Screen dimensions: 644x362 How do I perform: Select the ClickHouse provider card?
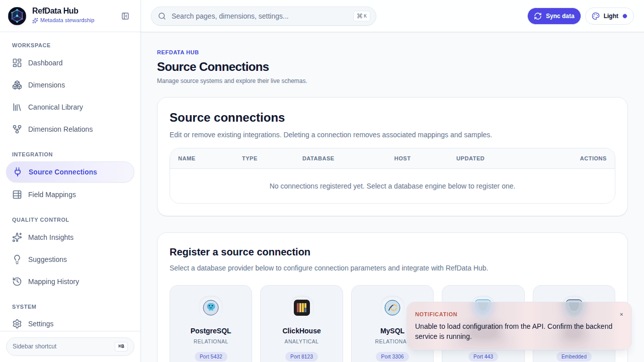point(301,323)
